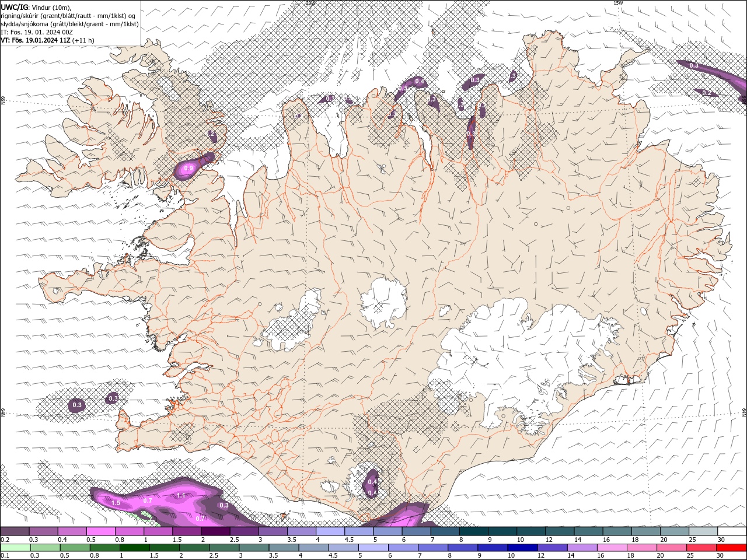Image resolution: width=747 pixels, height=560 pixels.
Task: Click the pale lavender snow swatch labeled 4
Action: click(x=330, y=531)
